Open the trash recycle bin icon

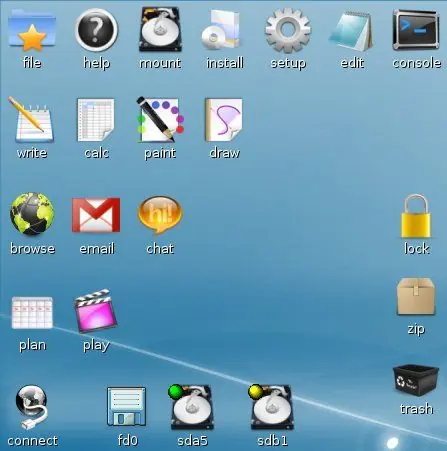click(x=416, y=381)
